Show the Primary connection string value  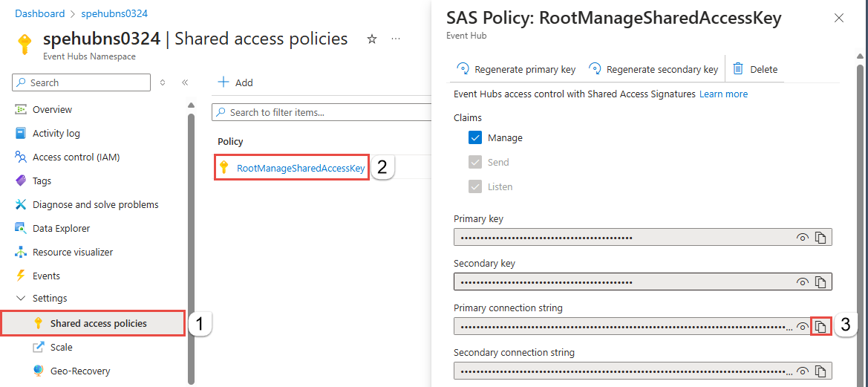pos(802,327)
